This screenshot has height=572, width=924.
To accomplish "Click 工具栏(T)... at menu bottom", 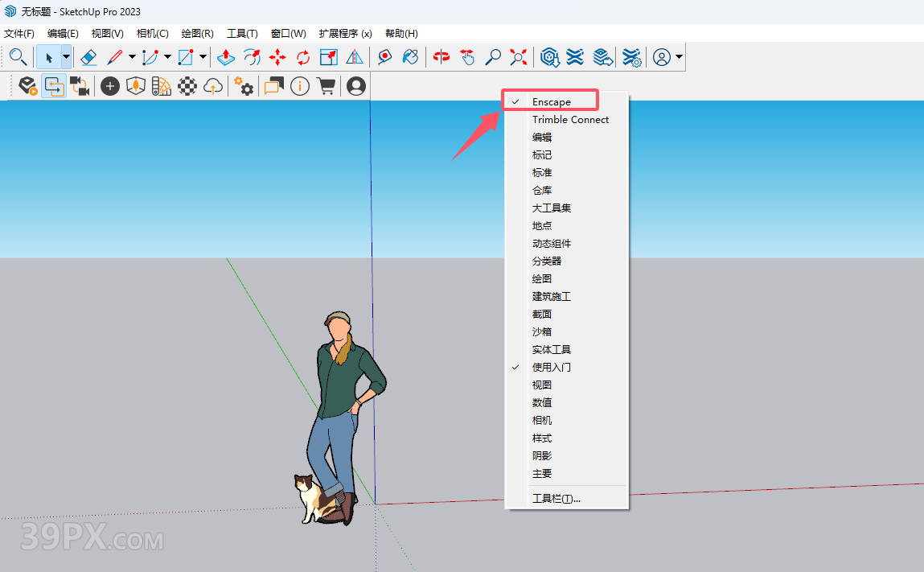I will tap(556, 499).
